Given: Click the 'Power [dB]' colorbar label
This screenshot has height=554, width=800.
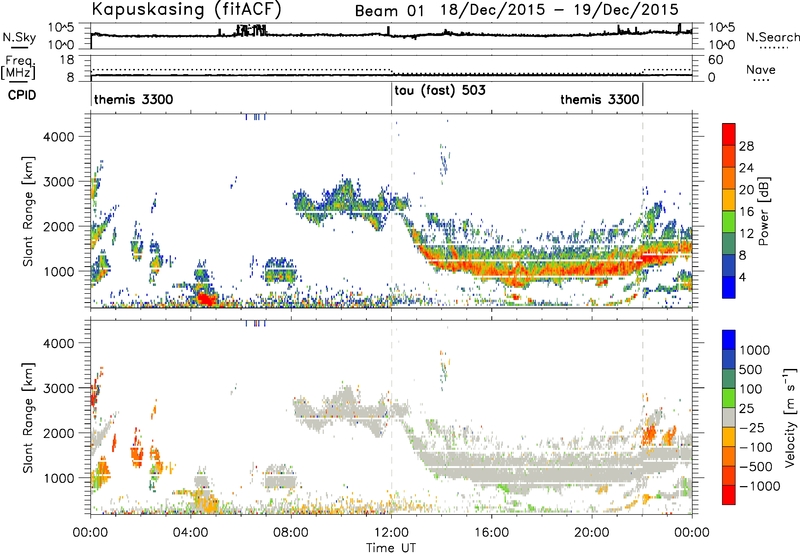Looking at the screenshot, I should 764,211.
